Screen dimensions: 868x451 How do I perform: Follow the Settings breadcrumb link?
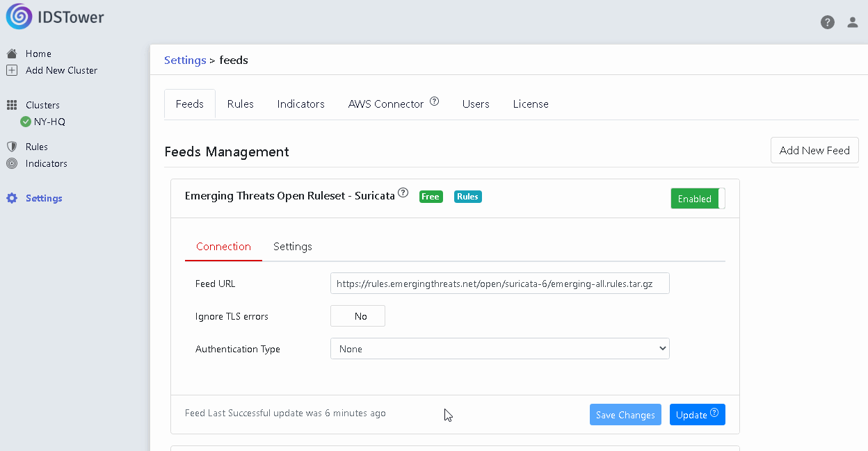coord(185,60)
